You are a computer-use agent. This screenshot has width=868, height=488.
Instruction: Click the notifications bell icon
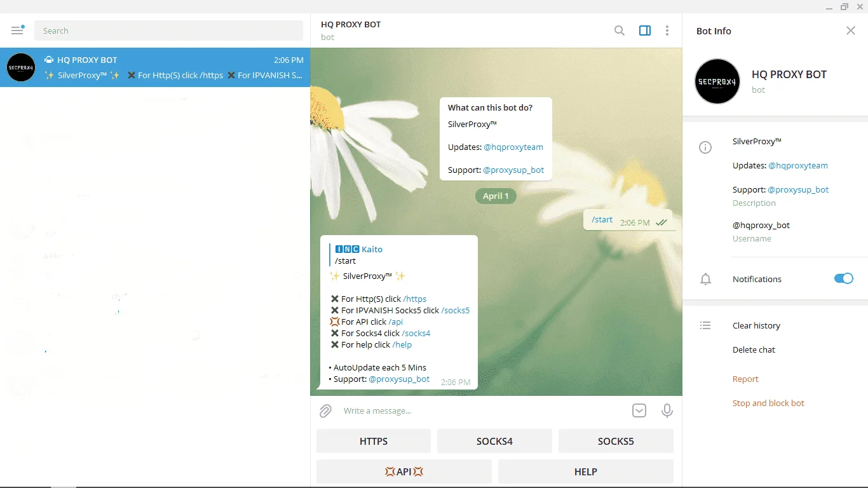coord(705,279)
